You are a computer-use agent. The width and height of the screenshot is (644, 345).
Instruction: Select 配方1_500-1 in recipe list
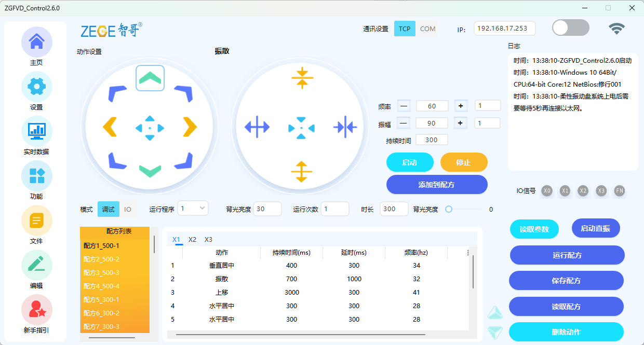[x=115, y=246]
